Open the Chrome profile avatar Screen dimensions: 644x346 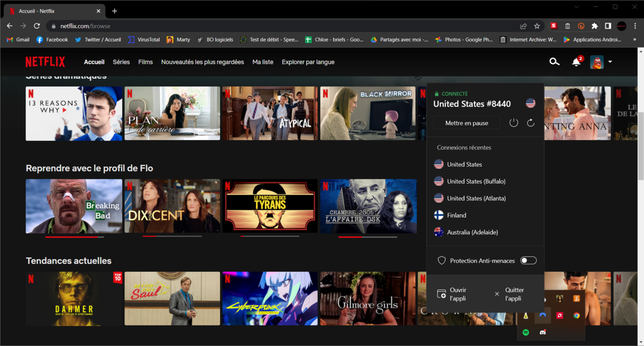(621, 26)
